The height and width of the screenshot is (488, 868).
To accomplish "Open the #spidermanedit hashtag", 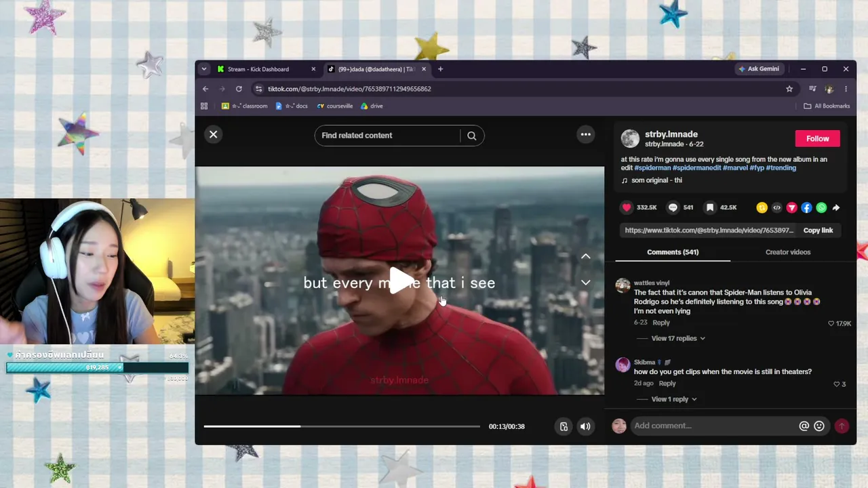I will pos(696,167).
